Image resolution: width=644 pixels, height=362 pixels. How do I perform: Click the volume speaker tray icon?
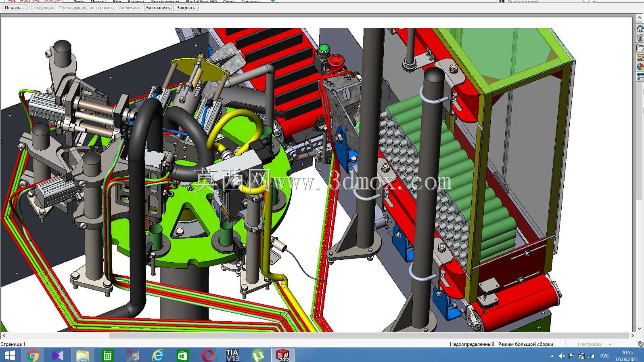[562, 356]
